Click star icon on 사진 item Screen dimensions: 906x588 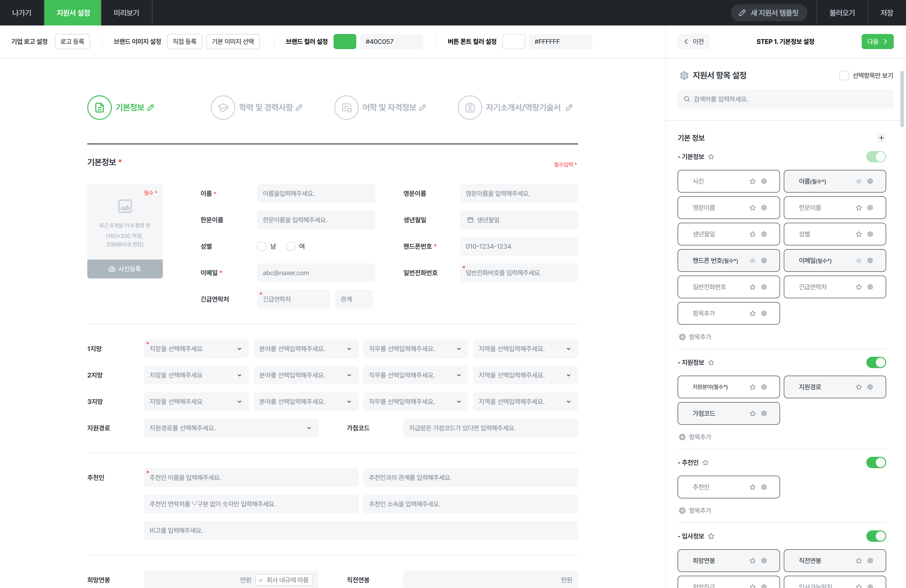pos(752,181)
